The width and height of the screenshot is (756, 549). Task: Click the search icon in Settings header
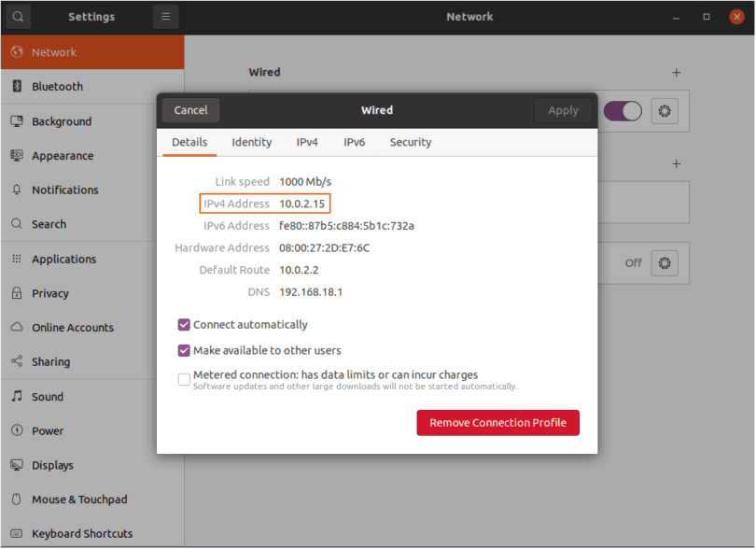coord(18,17)
